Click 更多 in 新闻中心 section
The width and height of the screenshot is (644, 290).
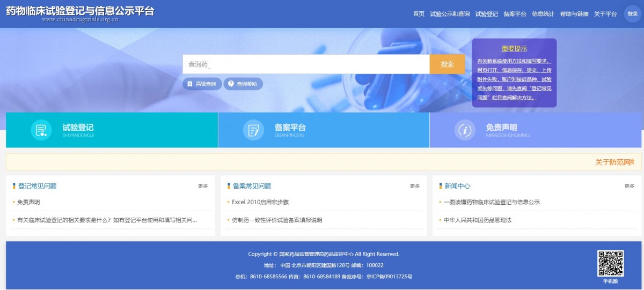click(630, 186)
